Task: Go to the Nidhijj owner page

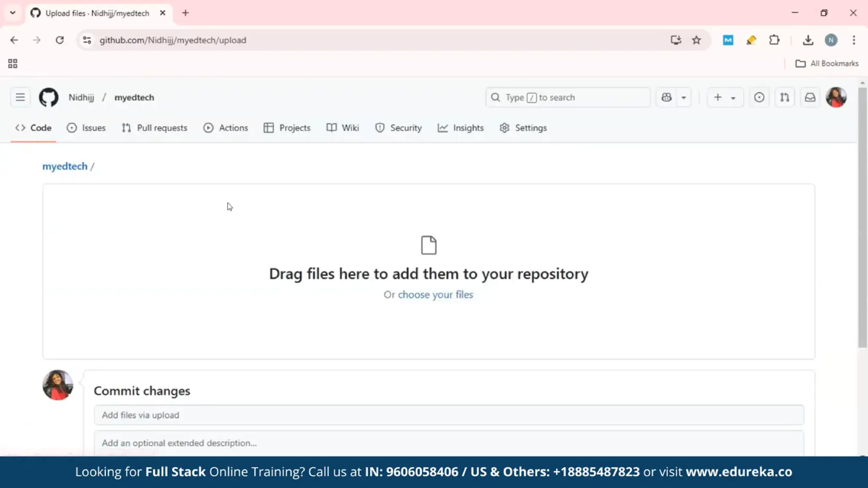Action: 81,97
